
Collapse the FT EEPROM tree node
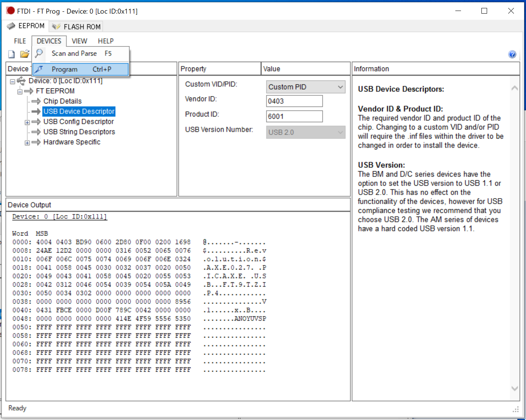tap(20, 91)
